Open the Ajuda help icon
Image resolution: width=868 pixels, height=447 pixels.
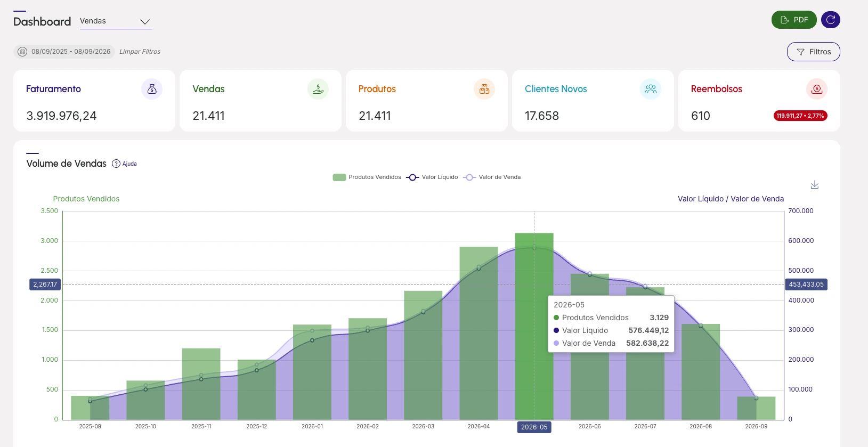[124, 164]
